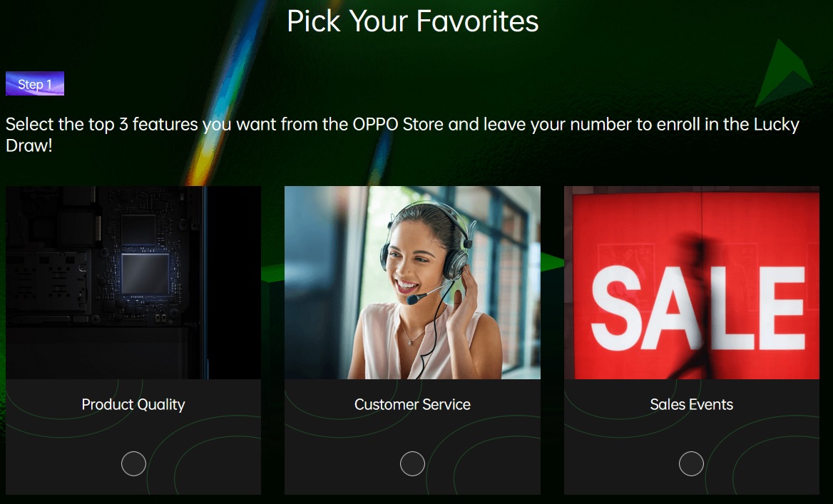Click the green triangle graphic at top right

point(784,73)
